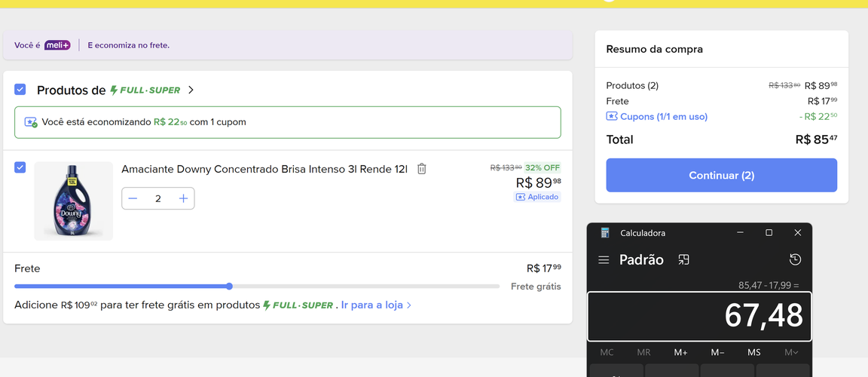Viewport: 868px width, 377px height.
Task: Click the Full Super logo in shipping message
Action: 298,305
